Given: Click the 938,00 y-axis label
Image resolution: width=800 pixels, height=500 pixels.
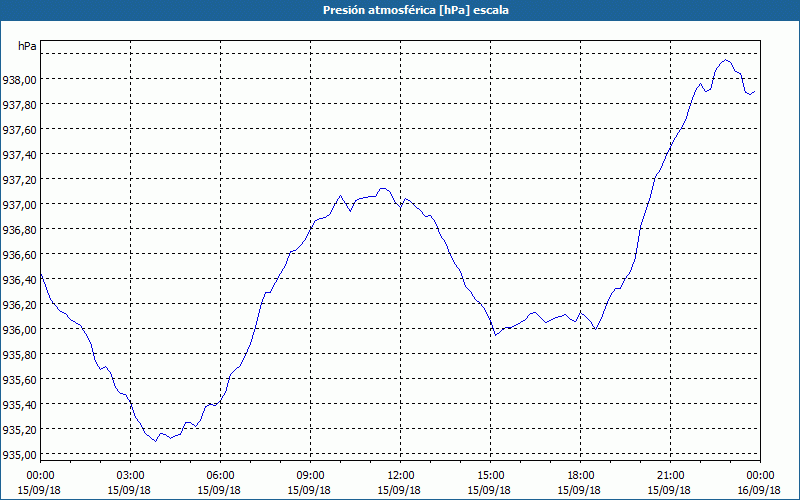Looking at the screenshot, I should 19,80.
